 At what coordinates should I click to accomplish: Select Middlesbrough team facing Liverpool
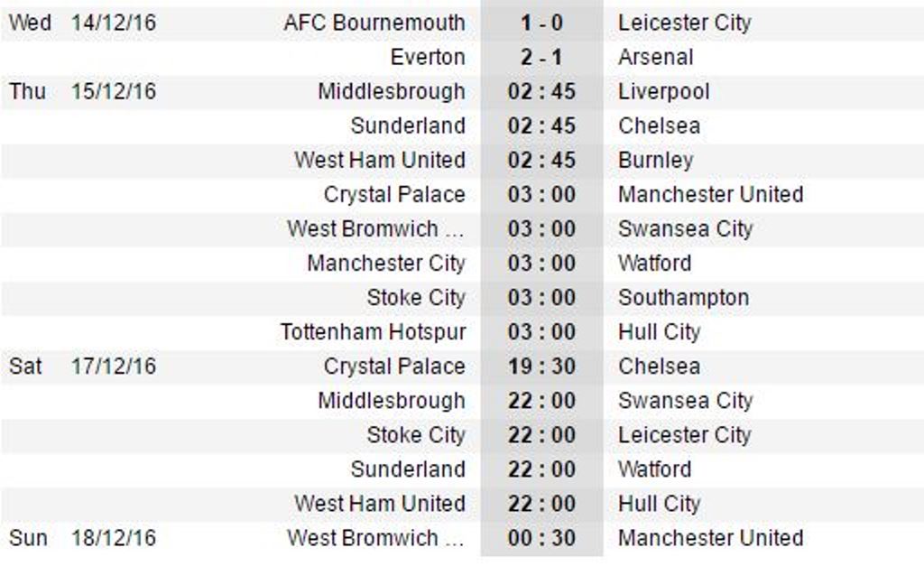coord(392,91)
